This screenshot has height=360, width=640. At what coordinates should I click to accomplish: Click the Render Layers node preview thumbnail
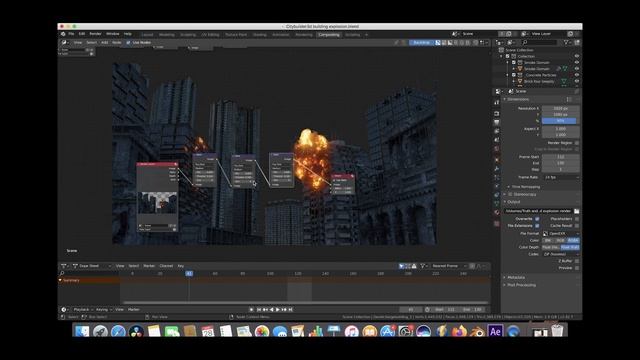point(157,203)
